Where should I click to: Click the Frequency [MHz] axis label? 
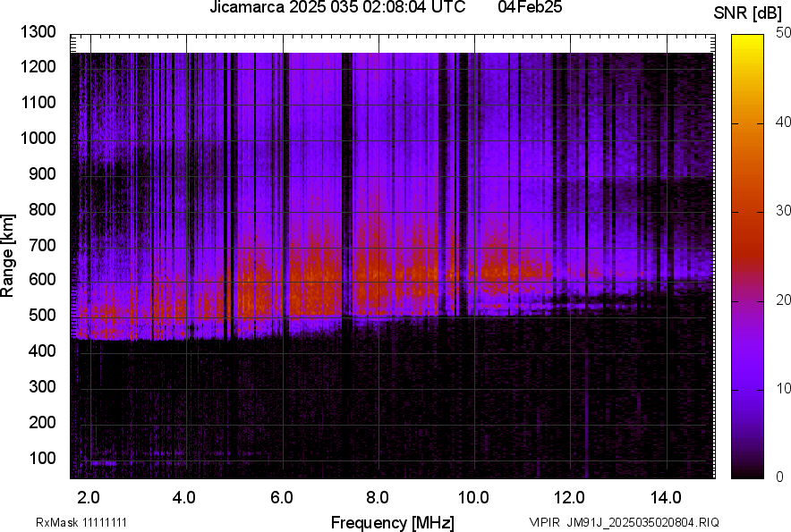(x=392, y=522)
